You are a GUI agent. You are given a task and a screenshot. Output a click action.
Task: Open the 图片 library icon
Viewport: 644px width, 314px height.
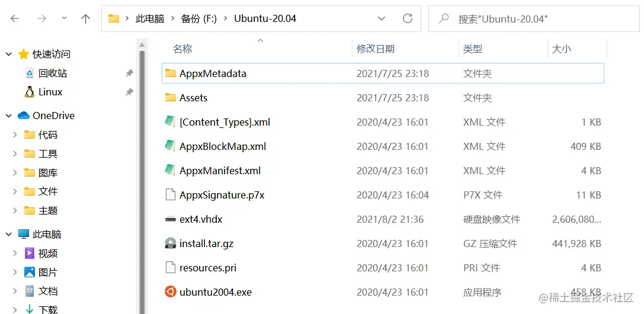[29, 272]
